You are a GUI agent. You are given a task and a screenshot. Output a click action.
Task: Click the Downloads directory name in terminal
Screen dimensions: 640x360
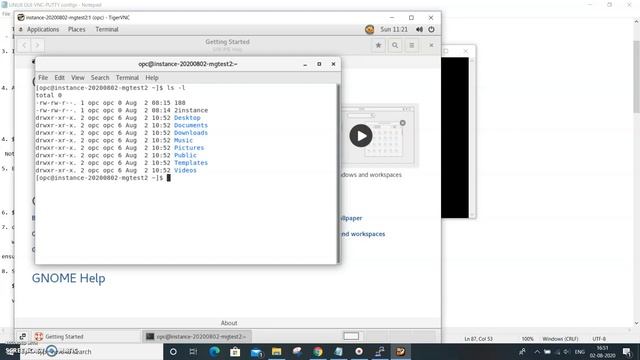(191, 133)
